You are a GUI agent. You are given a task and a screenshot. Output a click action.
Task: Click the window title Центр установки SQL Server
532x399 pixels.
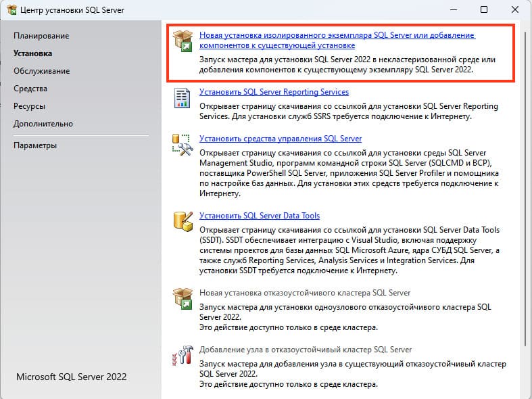(x=72, y=10)
